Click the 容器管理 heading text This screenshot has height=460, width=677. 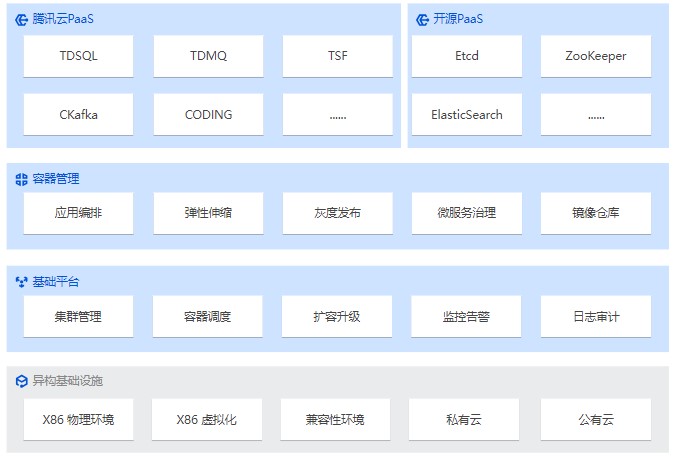click(56, 179)
